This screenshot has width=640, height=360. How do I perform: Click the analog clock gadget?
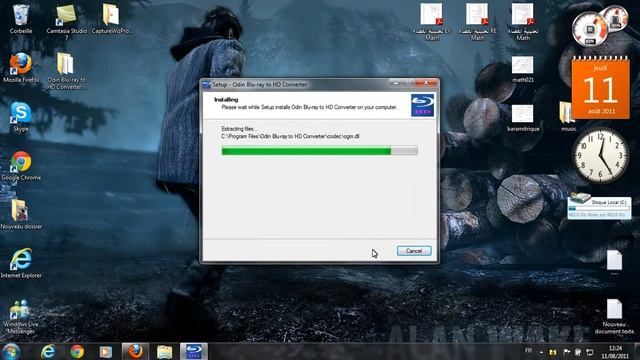(600, 155)
